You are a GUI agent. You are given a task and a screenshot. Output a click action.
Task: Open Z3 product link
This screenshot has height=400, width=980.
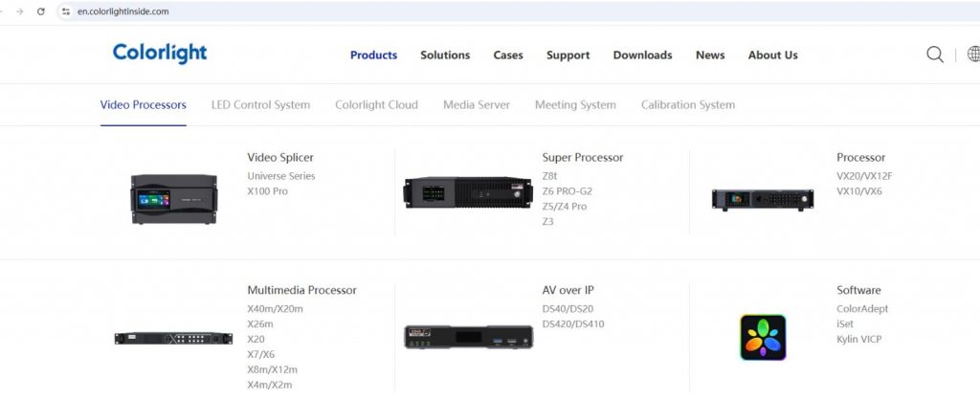click(x=547, y=221)
